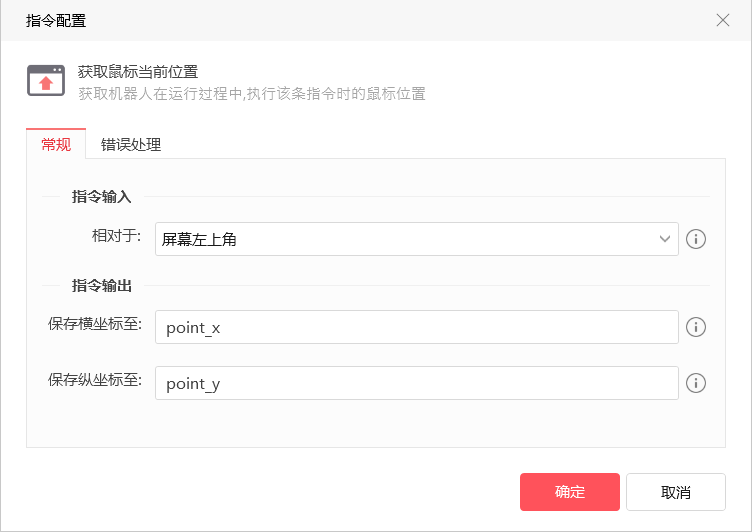
Task: Click the chevron arrow in 相对于 dropdown
Action: 665,239
